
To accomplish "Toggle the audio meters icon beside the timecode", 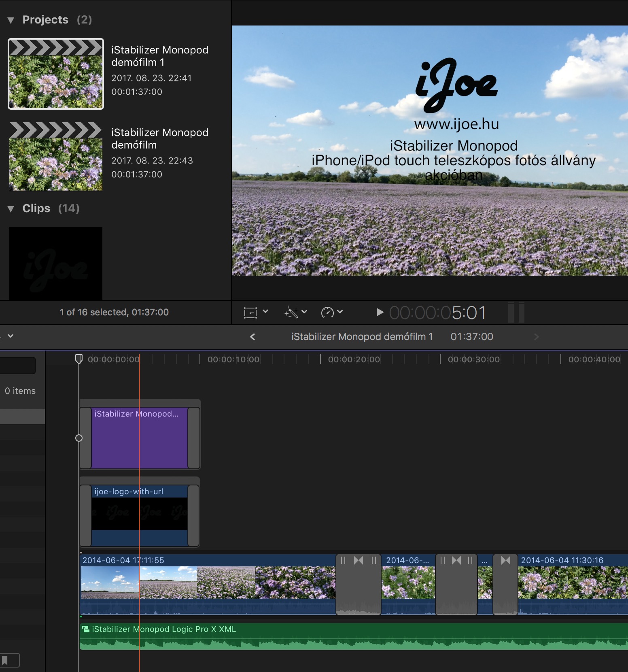I will point(516,312).
